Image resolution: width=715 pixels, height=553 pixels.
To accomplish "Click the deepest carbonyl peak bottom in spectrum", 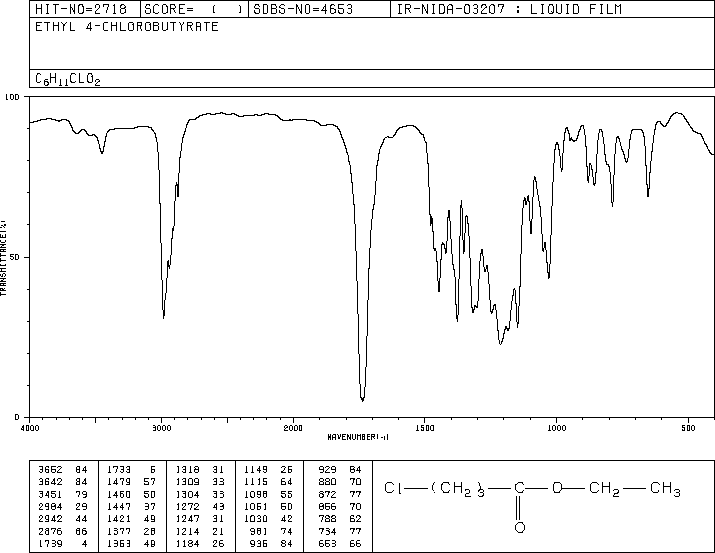I will (363, 400).
